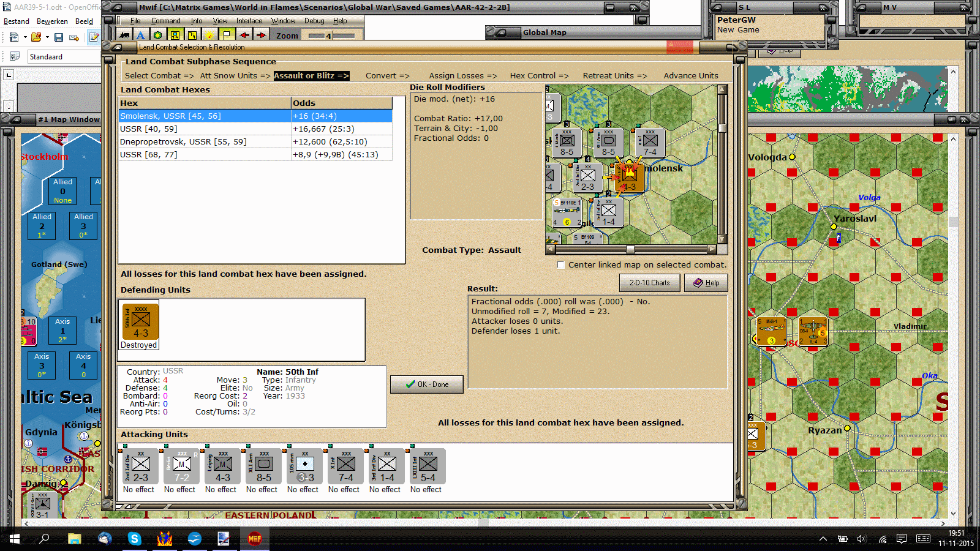Viewport: 980px width, 551px height.
Task: Click the Odds column header
Action: 341,103
